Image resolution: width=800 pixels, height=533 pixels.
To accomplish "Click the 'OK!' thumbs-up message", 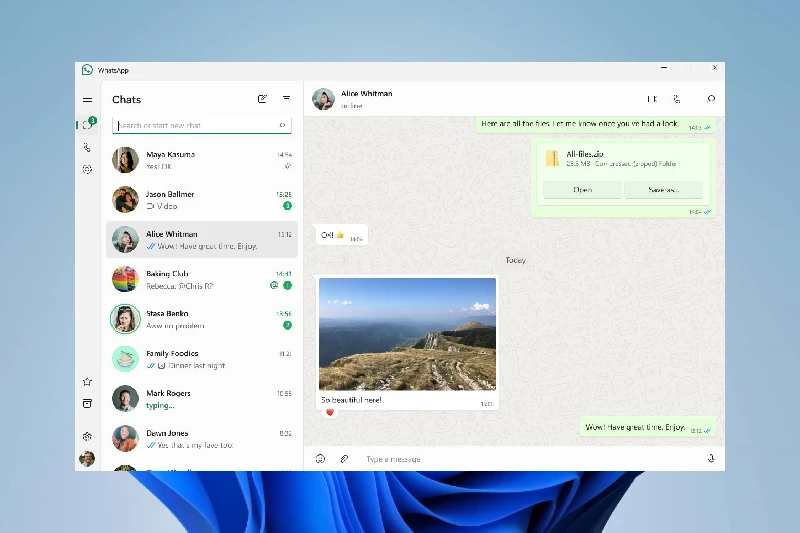I will pyautogui.click(x=341, y=235).
